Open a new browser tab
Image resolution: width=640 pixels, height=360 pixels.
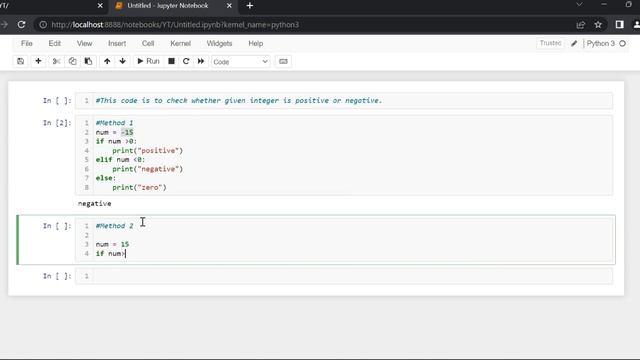coord(250,6)
